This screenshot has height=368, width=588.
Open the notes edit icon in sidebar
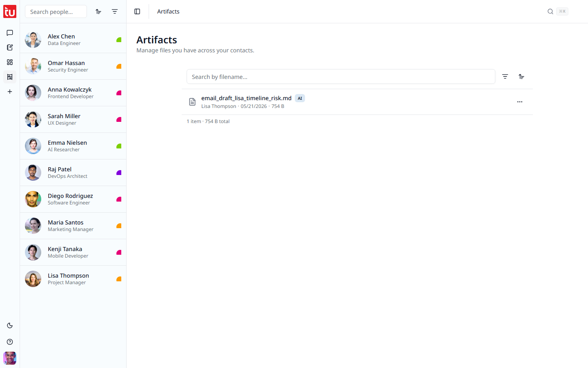[10, 47]
